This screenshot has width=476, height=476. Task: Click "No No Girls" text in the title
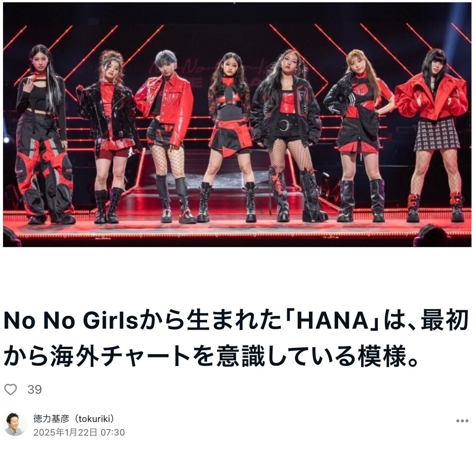click(70, 322)
